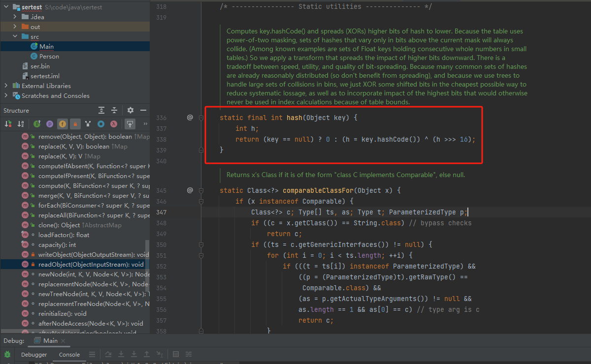Image resolution: width=591 pixels, height=364 pixels.
Task: Toggle the fork-shaped grouping icon
Action: pyautogui.click(x=88, y=124)
